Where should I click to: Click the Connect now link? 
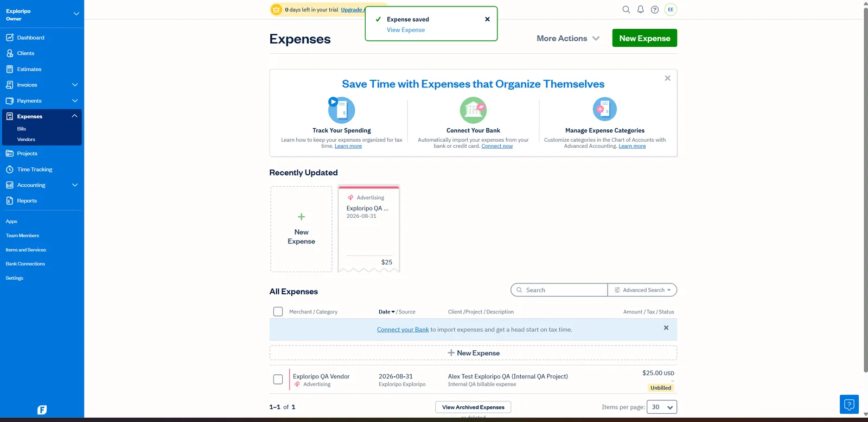pyautogui.click(x=497, y=146)
